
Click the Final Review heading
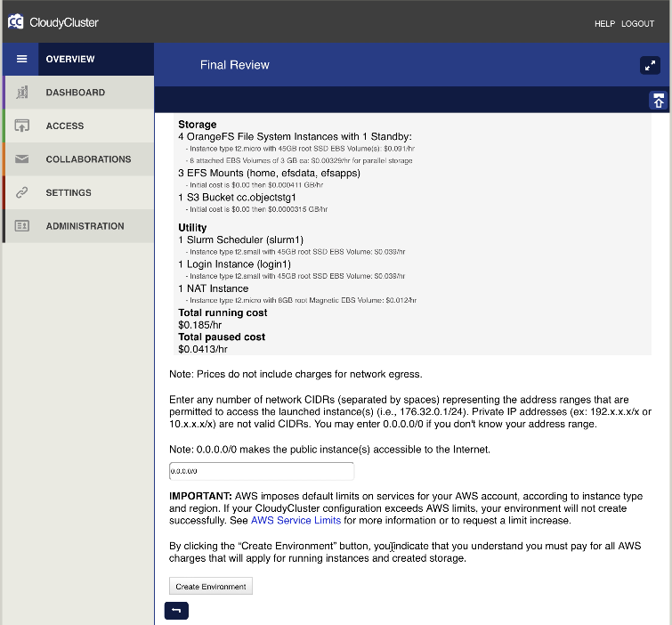234,65
